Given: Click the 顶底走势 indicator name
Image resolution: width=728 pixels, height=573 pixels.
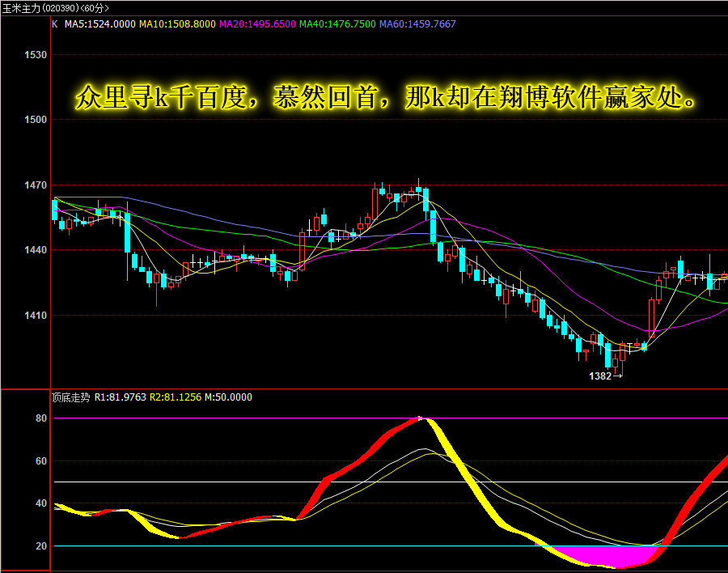Looking at the screenshot, I should (x=70, y=397).
